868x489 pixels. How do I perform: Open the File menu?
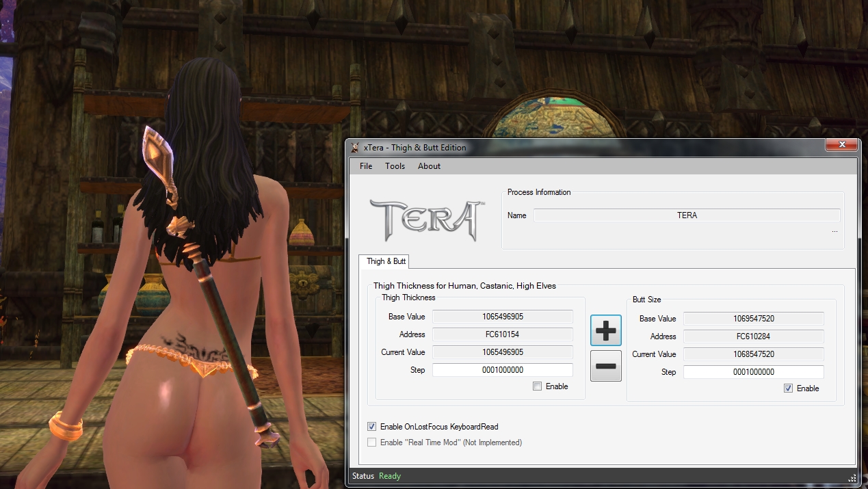[x=366, y=166]
